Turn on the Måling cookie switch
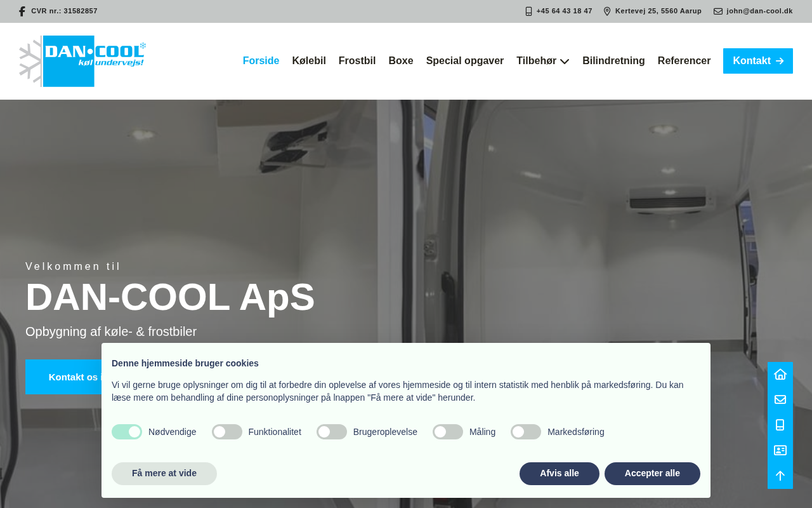812x508 pixels. pos(448,432)
